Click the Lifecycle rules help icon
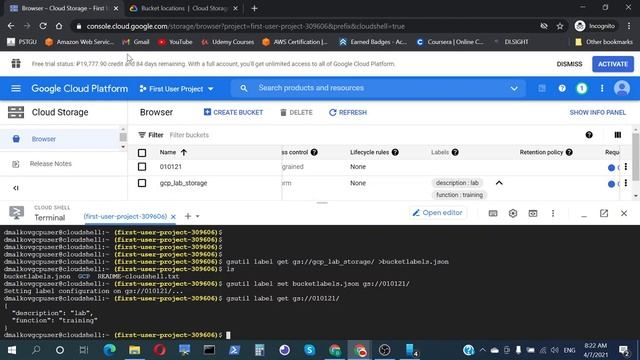Image resolution: width=640 pixels, height=360 pixels. [x=395, y=153]
